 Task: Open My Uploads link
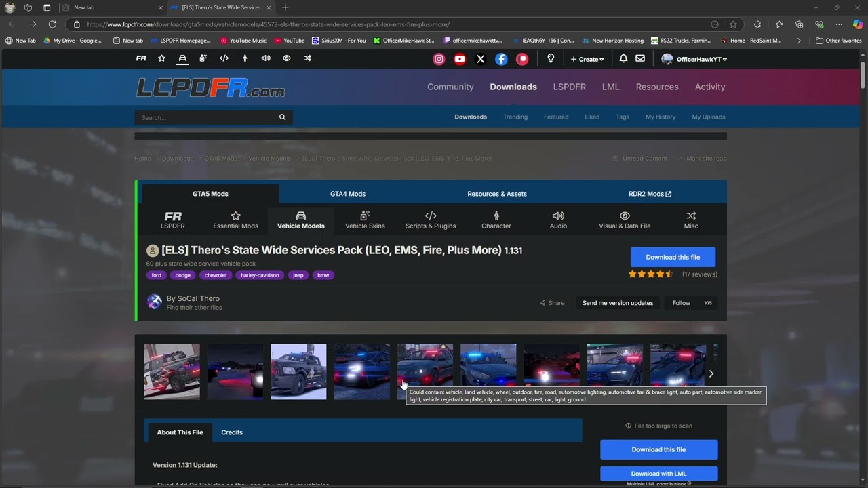coord(709,117)
